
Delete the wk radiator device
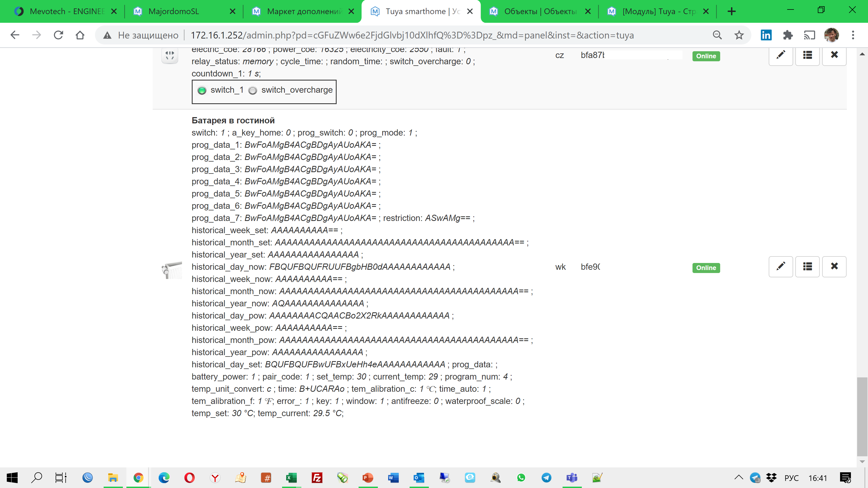click(835, 267)
